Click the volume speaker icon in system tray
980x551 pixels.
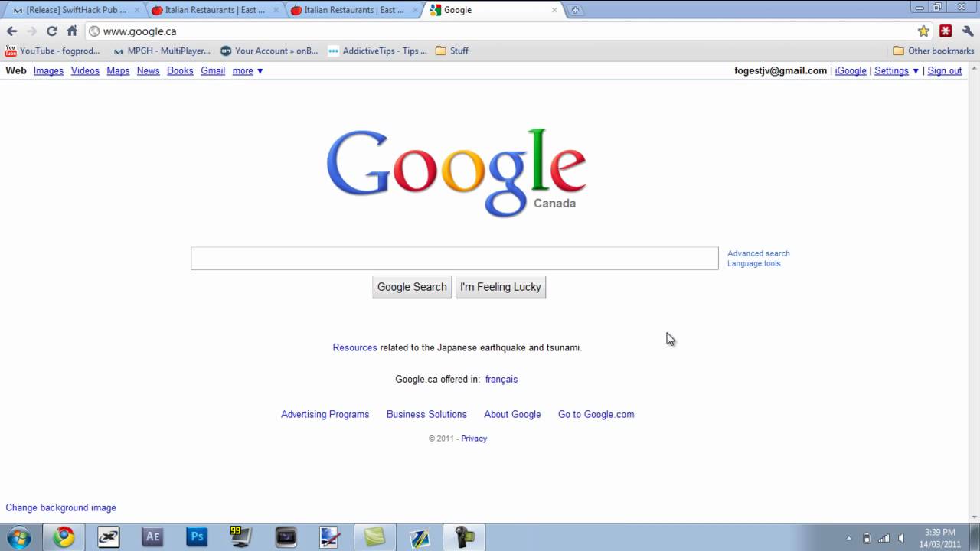pyautogui.click(x=901, y=538)
